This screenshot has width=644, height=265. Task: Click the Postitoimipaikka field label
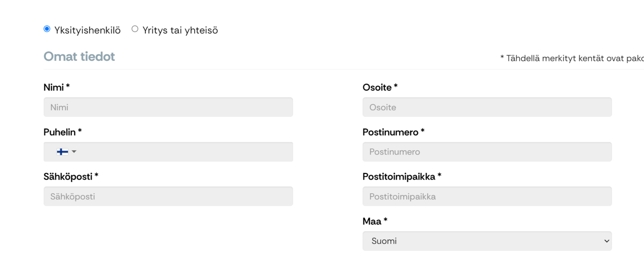tap(402, 176)
